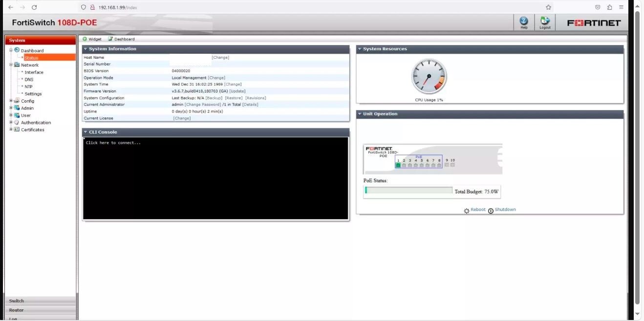Click the Shutdown power icon

click(491, 211)
